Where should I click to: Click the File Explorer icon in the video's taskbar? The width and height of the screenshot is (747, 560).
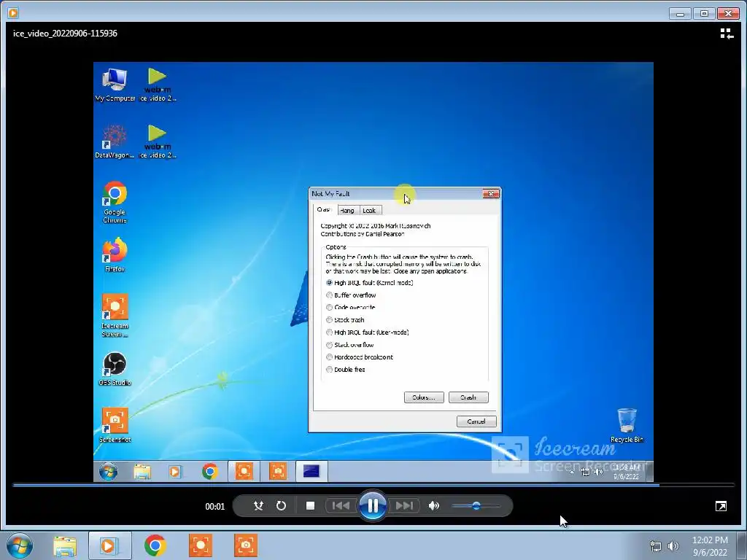coord(142,472)
